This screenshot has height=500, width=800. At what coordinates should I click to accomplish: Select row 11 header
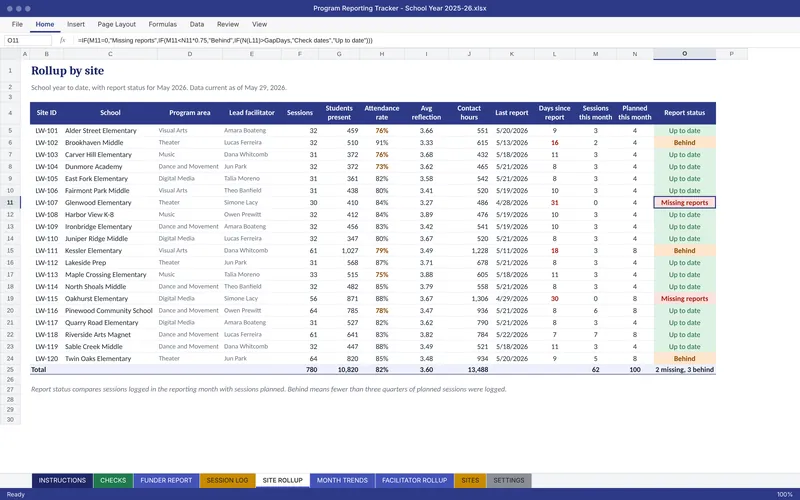pyautogui.click(x=10, y=203)
